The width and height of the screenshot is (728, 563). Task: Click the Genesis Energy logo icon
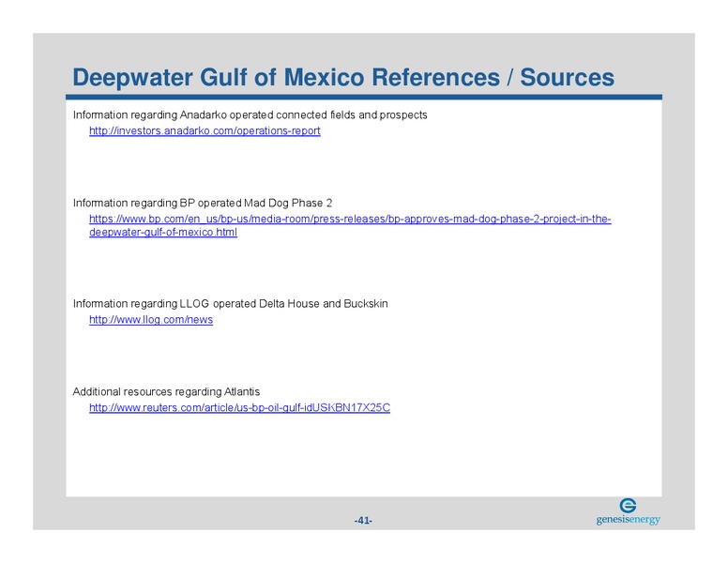coord(628,506)
